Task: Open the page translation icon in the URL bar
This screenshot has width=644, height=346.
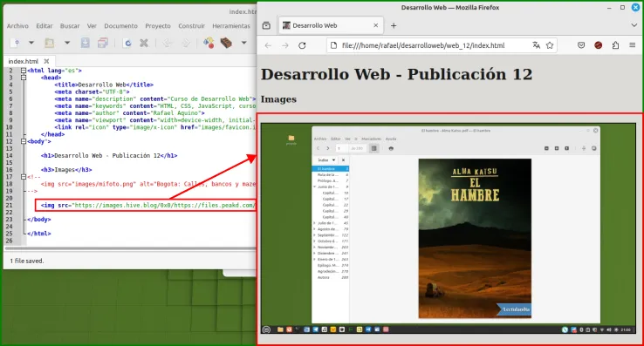Action: tap(536, 45)
